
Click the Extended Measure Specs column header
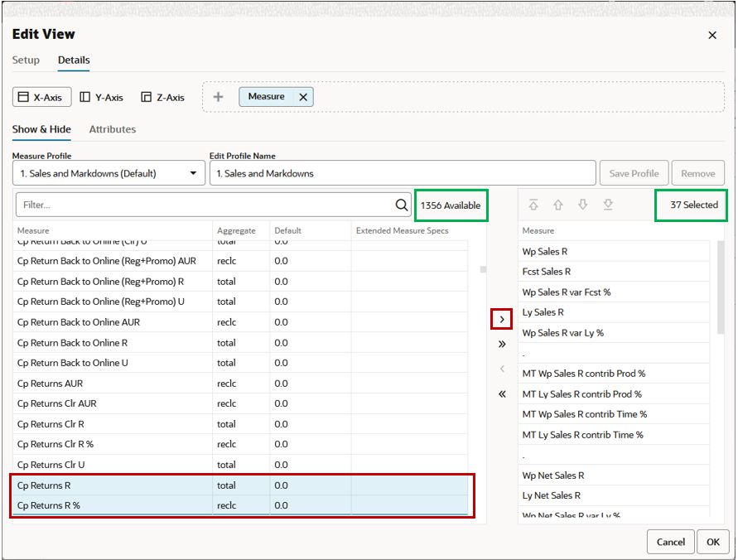(402, 230)
